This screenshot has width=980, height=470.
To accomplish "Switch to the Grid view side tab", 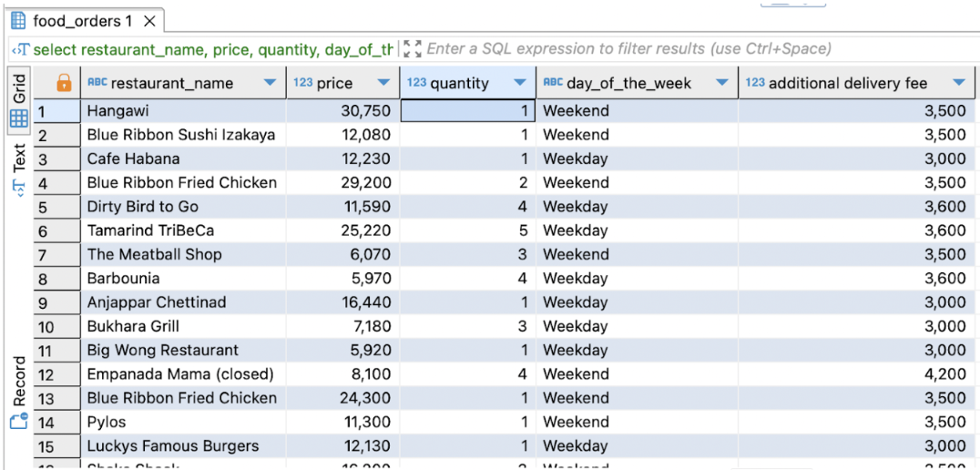I will [19, 100].
